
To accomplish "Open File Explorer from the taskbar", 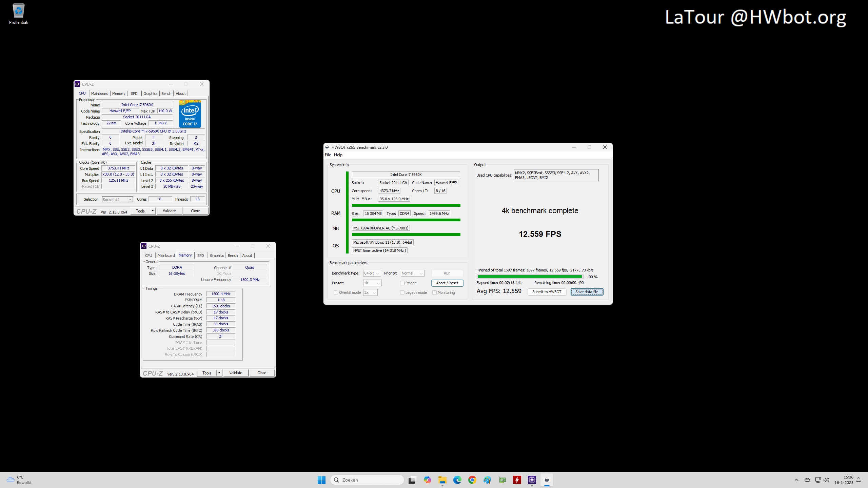I will click(x=442, y=480).
